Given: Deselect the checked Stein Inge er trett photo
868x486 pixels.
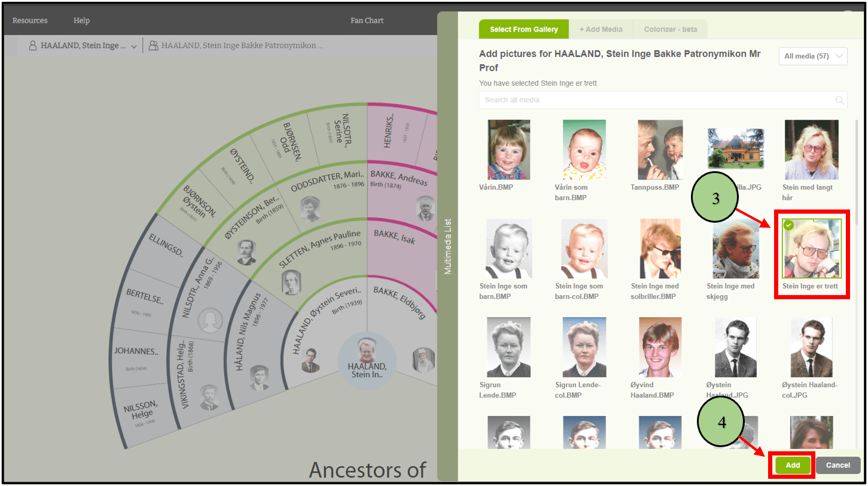Looking at the screenshot, I should [811, 248].
